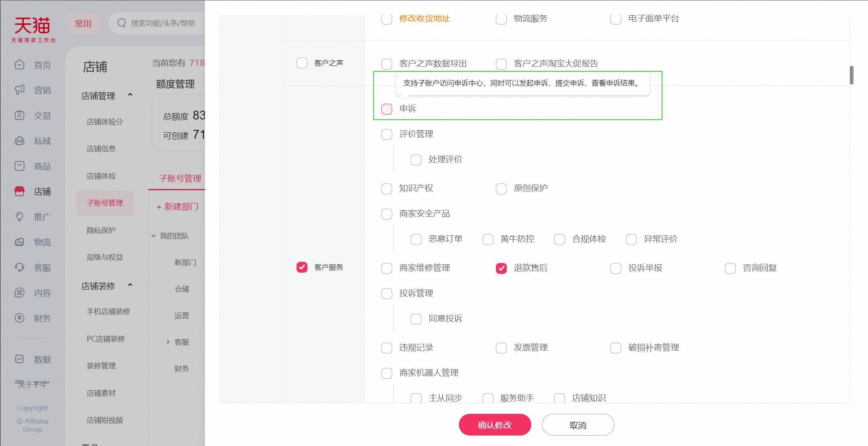Click the 财务 yen icon
The width and height of the screenshot is (868, 446).
click(x=19, y=318)
